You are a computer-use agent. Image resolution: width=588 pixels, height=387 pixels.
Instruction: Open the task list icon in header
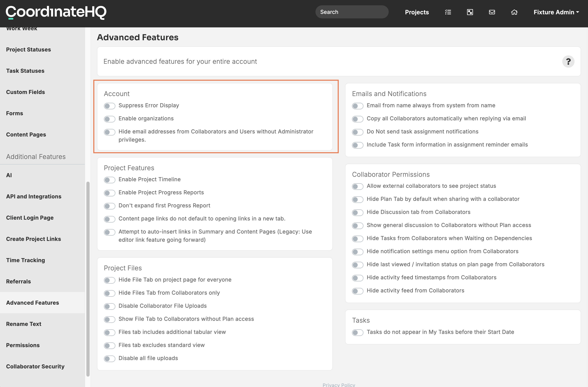coord(448,12)
